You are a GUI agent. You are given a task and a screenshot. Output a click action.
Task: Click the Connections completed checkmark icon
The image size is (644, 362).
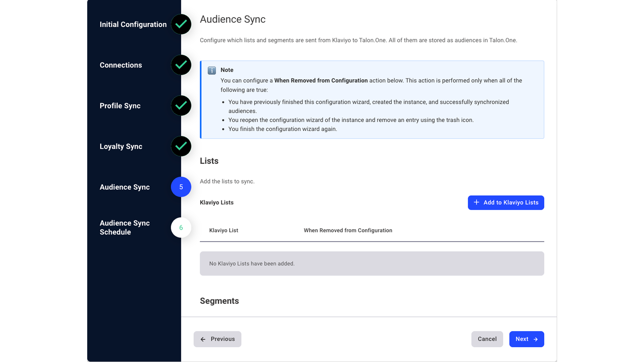click(181, 65)
